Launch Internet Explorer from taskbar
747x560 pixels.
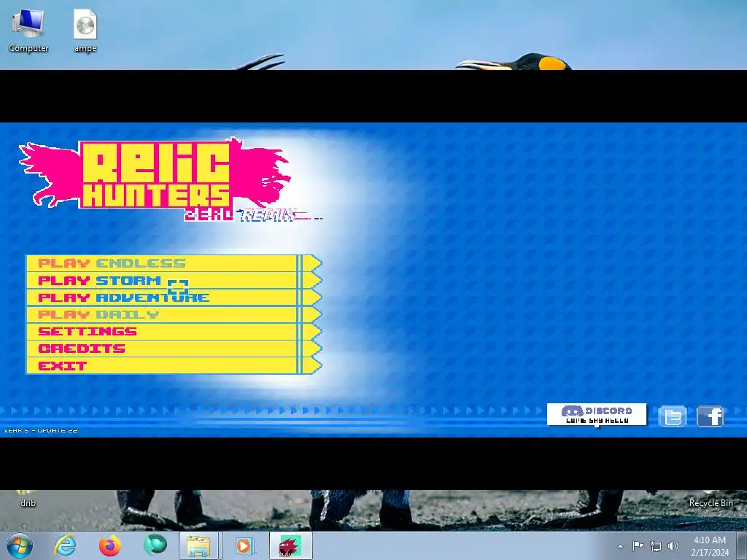pyautogui.click(x=65, y=545)
